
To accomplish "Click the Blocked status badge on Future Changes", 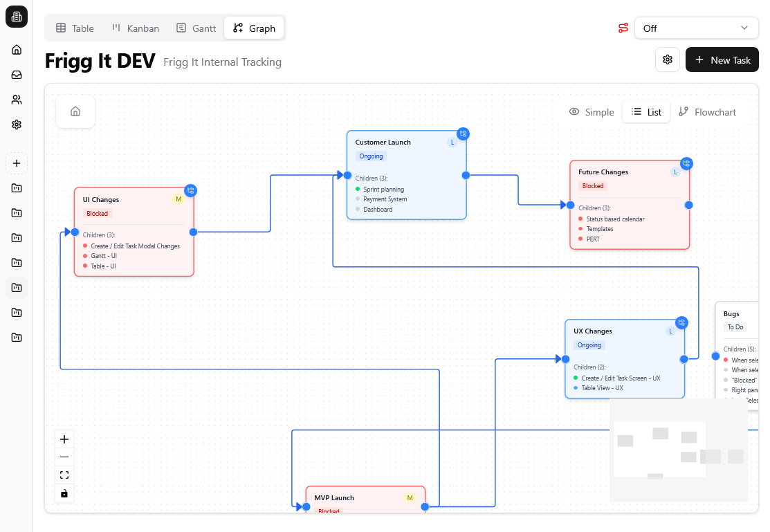I will (593, 186).
